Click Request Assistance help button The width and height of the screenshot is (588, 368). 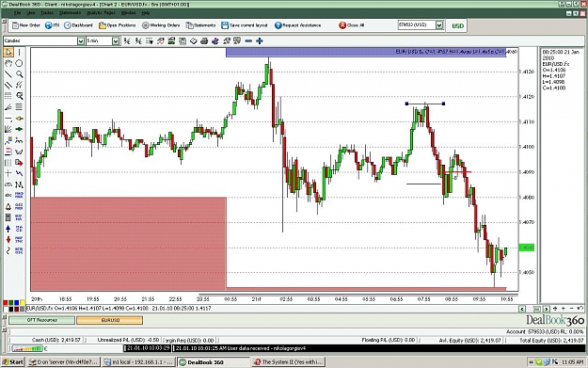(x=297, y=25)
